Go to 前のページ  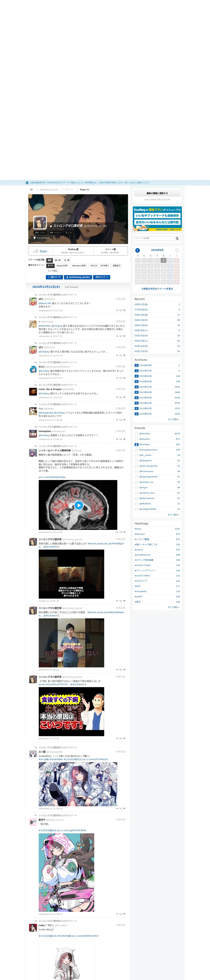tap(54, 277)
